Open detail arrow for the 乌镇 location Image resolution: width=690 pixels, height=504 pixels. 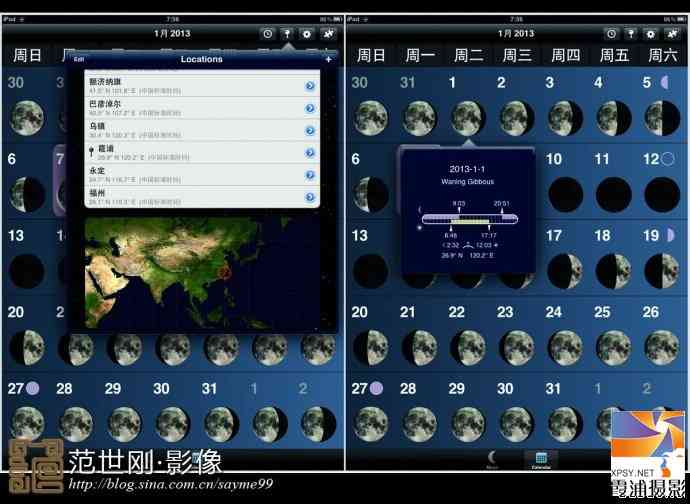pos(310,130)
